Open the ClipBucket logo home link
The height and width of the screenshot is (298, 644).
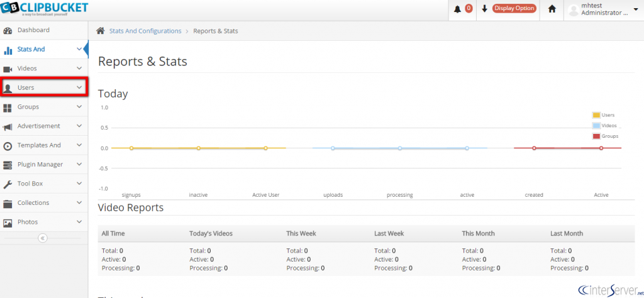[44, 9]
